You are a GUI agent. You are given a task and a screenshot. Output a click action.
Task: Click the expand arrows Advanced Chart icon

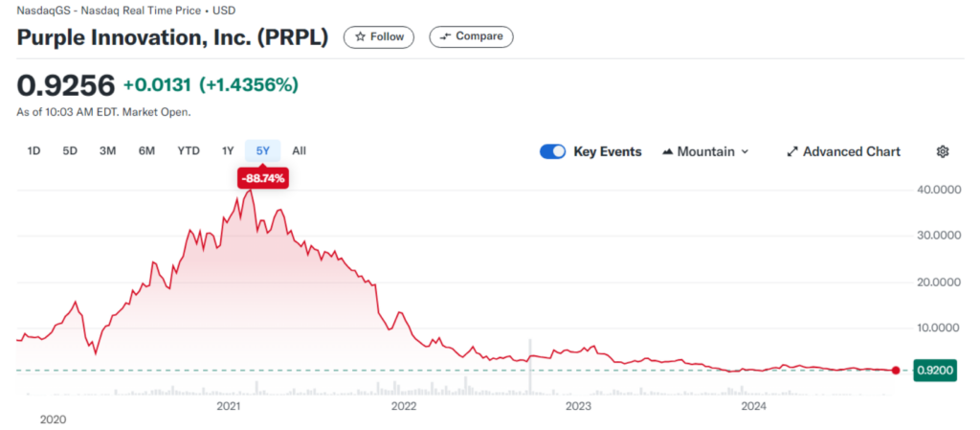pos(791,151)
